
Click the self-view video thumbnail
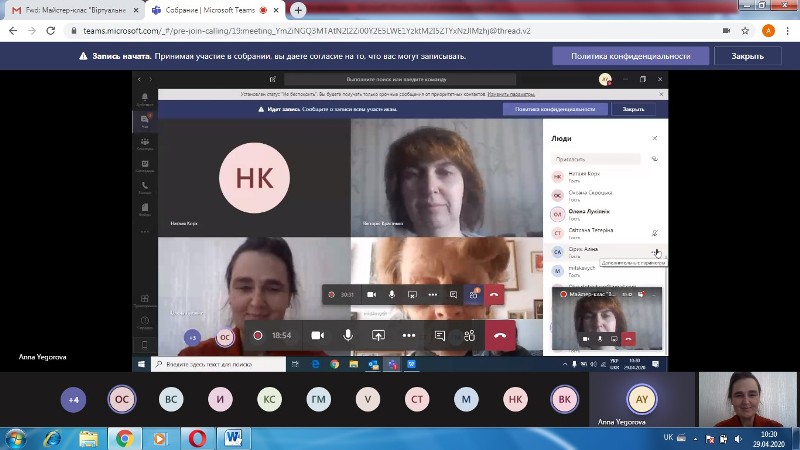click(x=747, y=399)
